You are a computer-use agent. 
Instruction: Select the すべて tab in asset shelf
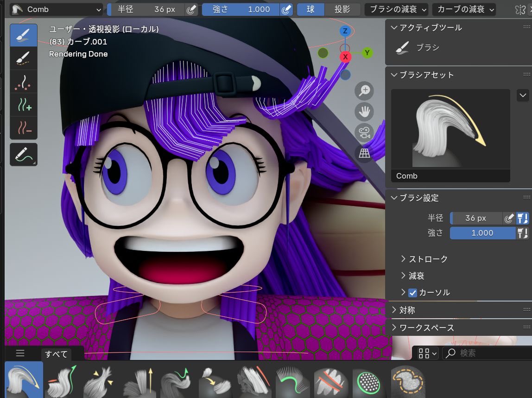[57, 354]
